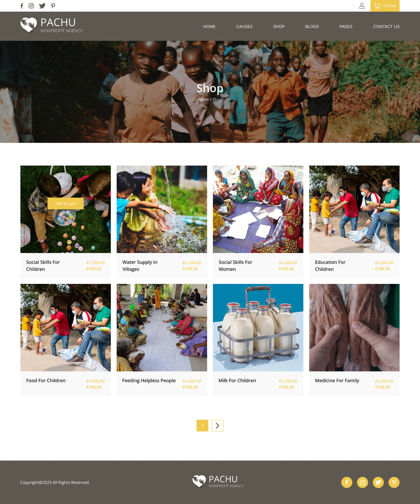Open the Twitter icon in top bar

tap(42, 6)
